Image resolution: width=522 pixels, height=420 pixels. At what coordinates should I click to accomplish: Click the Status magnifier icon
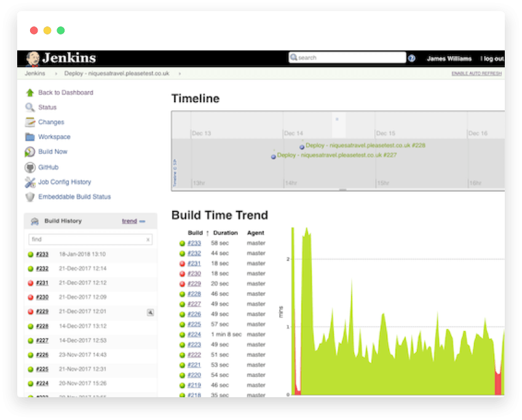click(x=30, y=107)
